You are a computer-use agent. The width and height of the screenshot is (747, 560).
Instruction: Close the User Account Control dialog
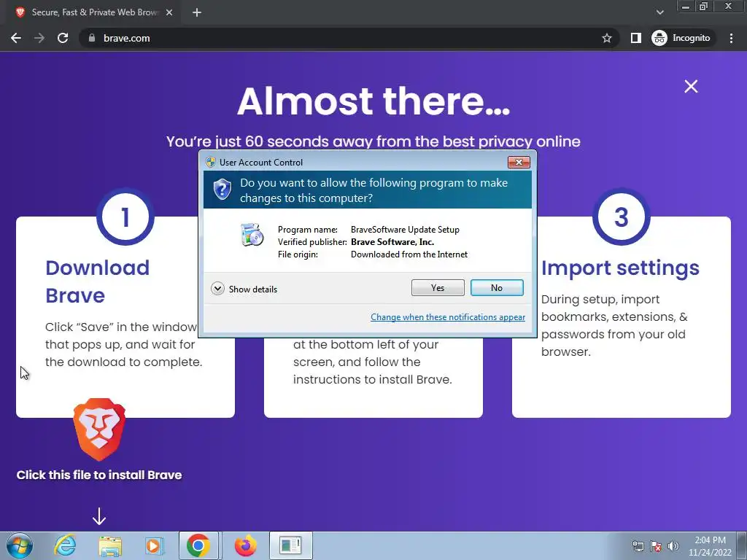(519, 163)
